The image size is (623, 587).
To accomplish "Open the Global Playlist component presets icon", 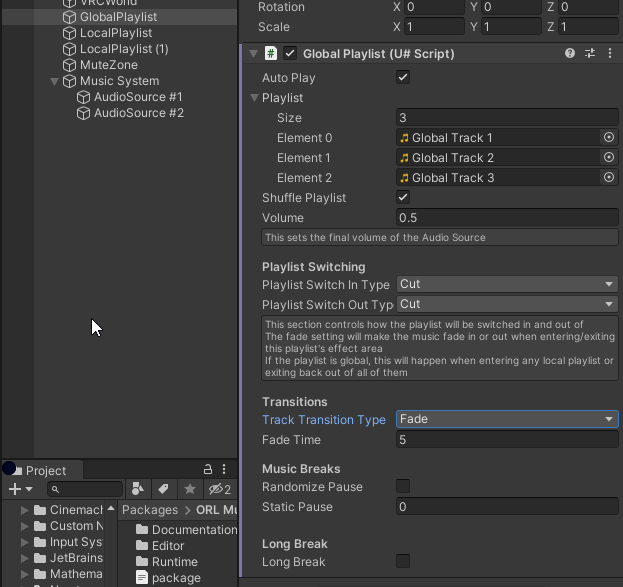I will (590, 54).
